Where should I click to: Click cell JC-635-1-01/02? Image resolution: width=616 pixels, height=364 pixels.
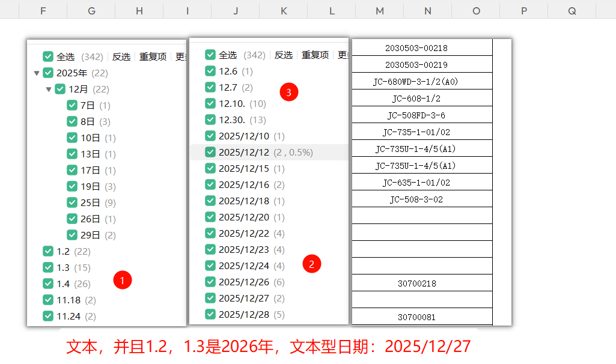click(422, 182)
